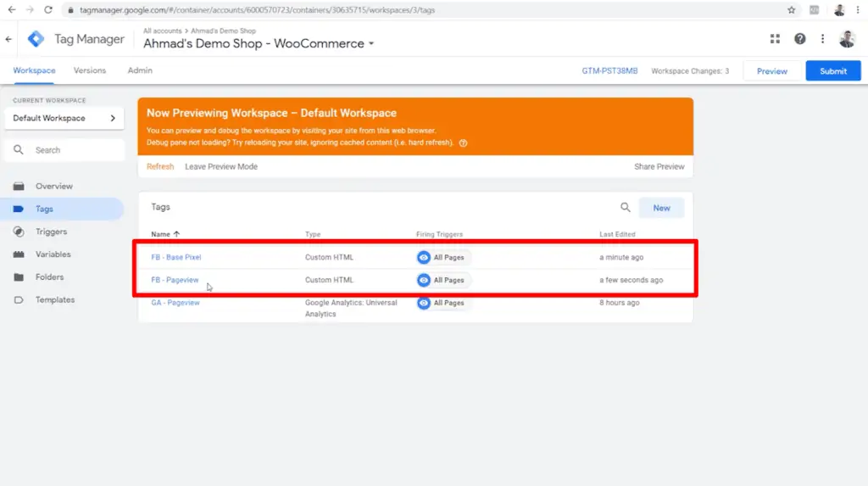Click the browser back arrow

(x=12, y=10)
